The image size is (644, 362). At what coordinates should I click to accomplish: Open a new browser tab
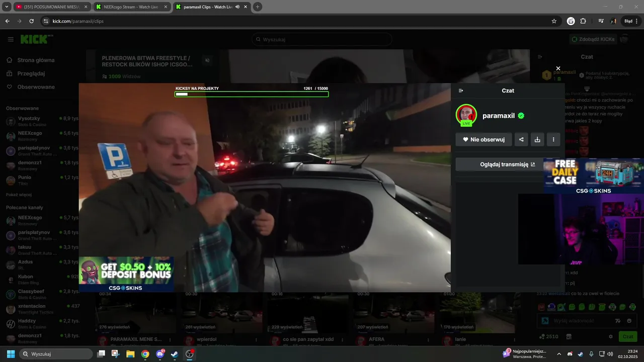257,7
